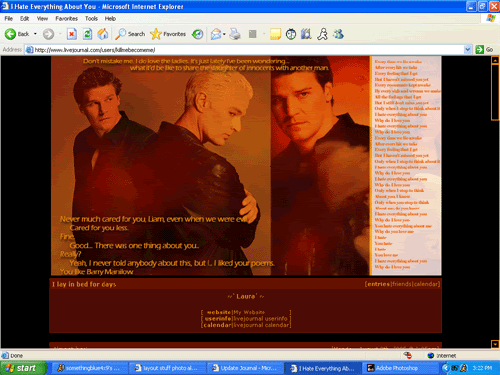Open the Favorites star toolbar button
Image resolution: width=500 pixels, height=375 pixels.
168,34
